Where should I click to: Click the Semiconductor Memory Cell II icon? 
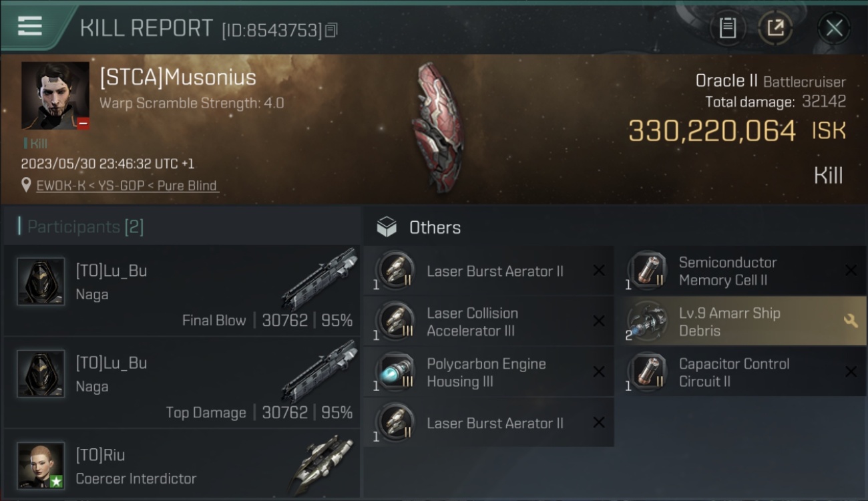click(647, 271)
